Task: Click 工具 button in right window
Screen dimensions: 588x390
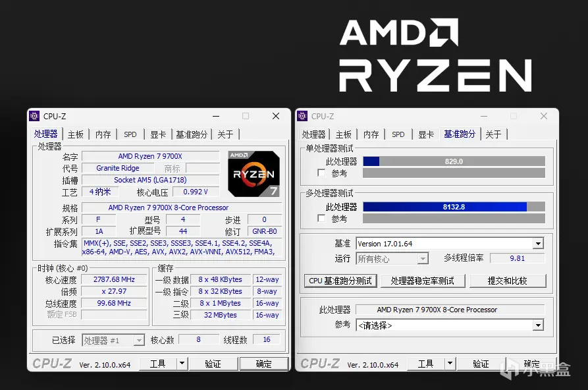Action: (426, 364)
